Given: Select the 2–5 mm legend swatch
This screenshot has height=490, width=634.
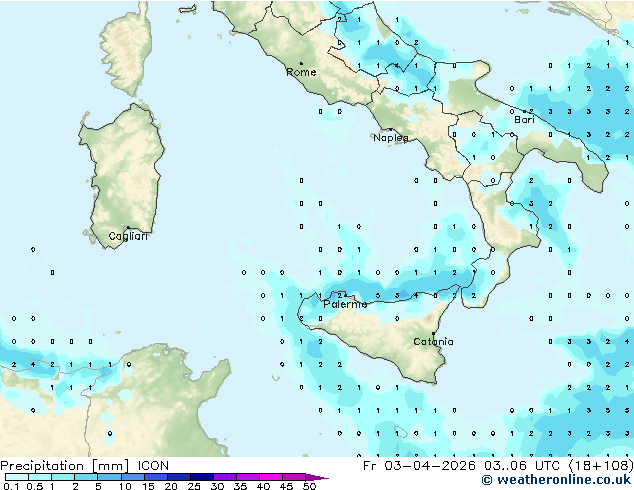Looking at the screenshot, I should tap(86, 477).
